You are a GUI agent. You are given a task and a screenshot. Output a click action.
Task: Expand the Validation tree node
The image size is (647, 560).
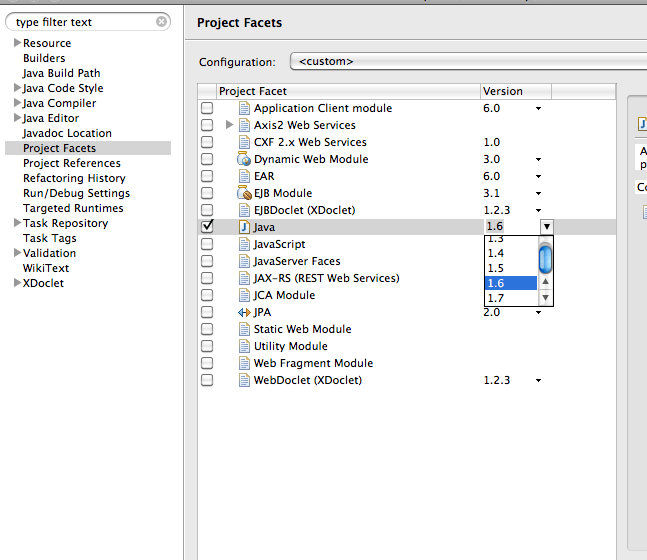coord(17,253)
